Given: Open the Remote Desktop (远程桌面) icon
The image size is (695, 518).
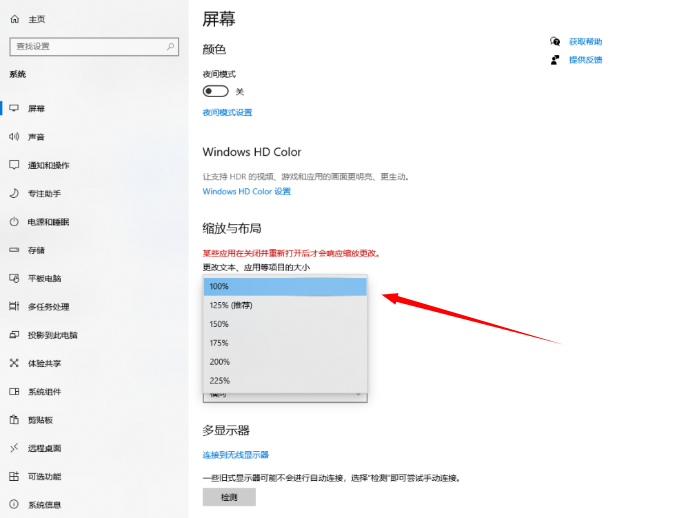Looking at the screenshot, I should pyautogui.click(x=14, y=448).
